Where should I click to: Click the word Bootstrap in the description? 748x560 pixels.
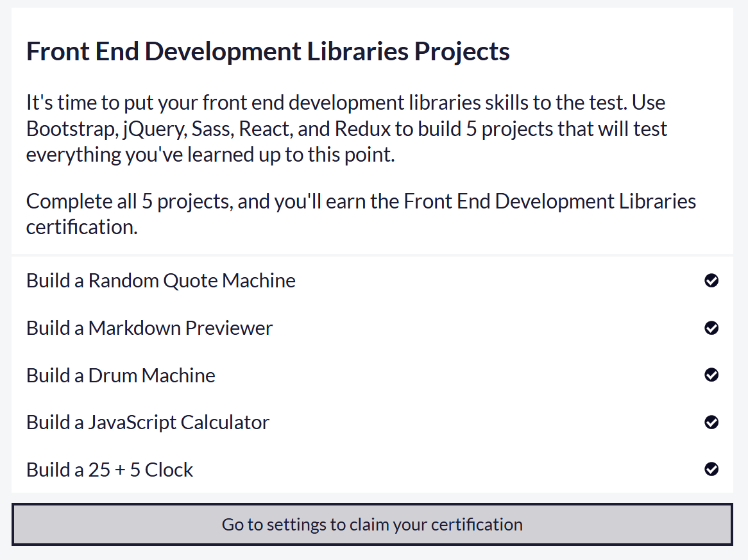coord(69,129)
